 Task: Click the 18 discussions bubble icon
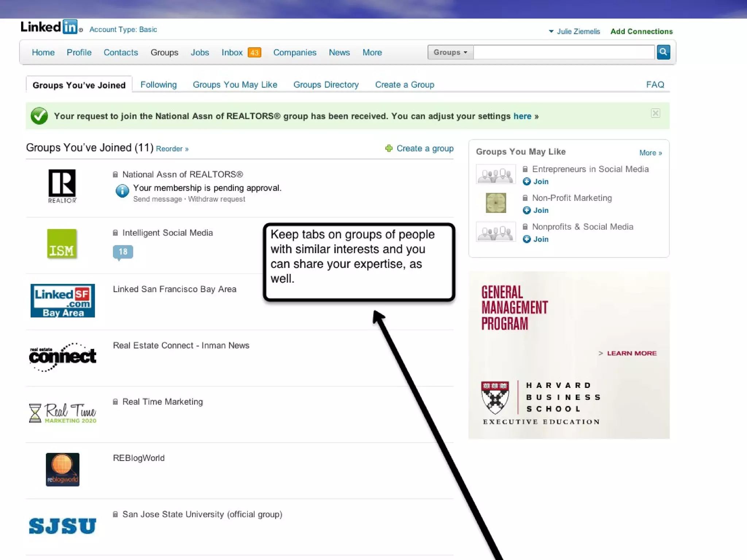(x=123, y=252)
